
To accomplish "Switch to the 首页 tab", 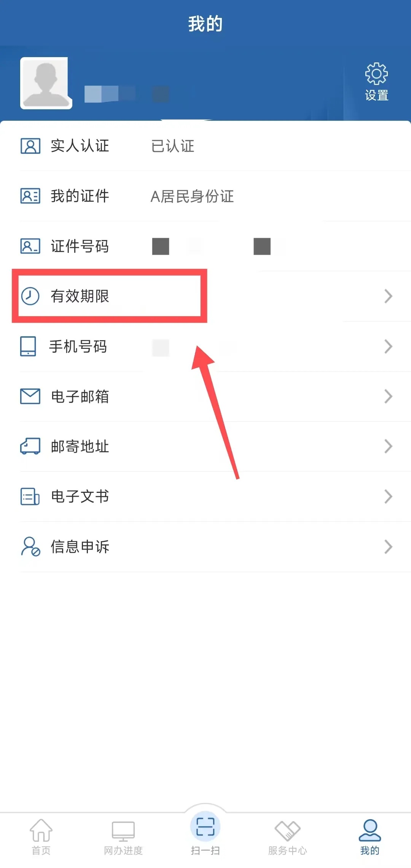I will pos(41,837).
